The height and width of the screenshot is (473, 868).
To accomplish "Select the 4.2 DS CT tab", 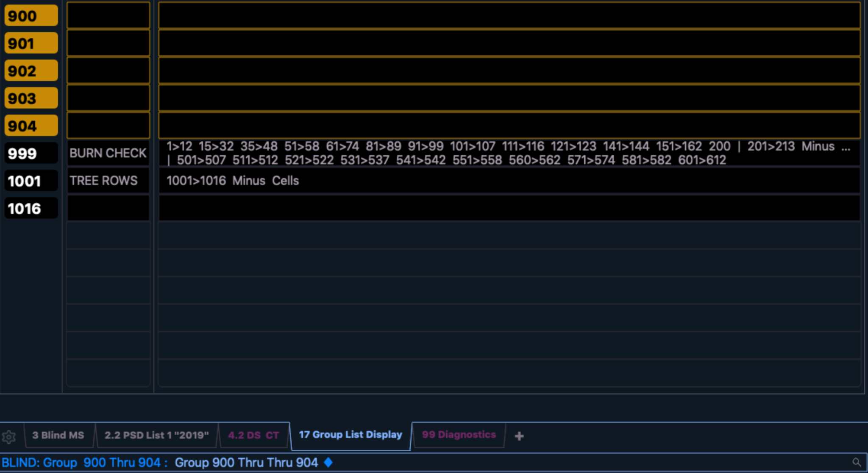I will [253, 435].
